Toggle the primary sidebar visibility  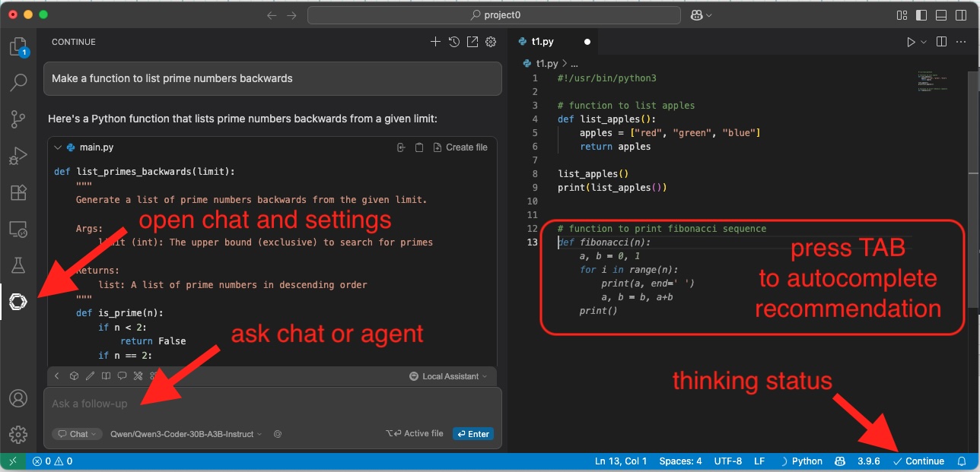coord(921,15)
